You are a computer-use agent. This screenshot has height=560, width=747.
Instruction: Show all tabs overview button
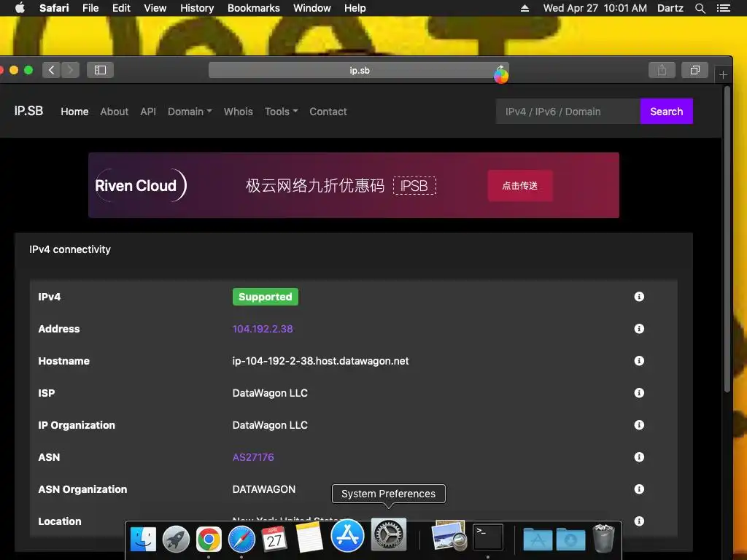point(694,70)
